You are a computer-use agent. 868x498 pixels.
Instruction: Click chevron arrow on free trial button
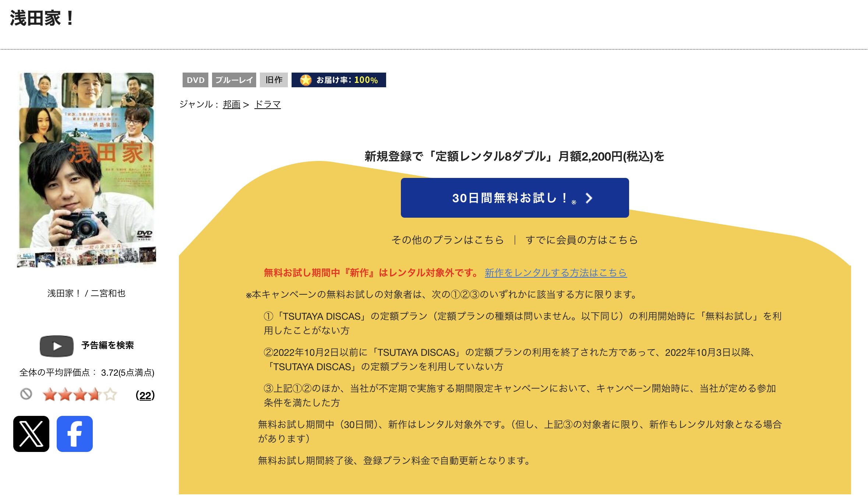[589, 198]
